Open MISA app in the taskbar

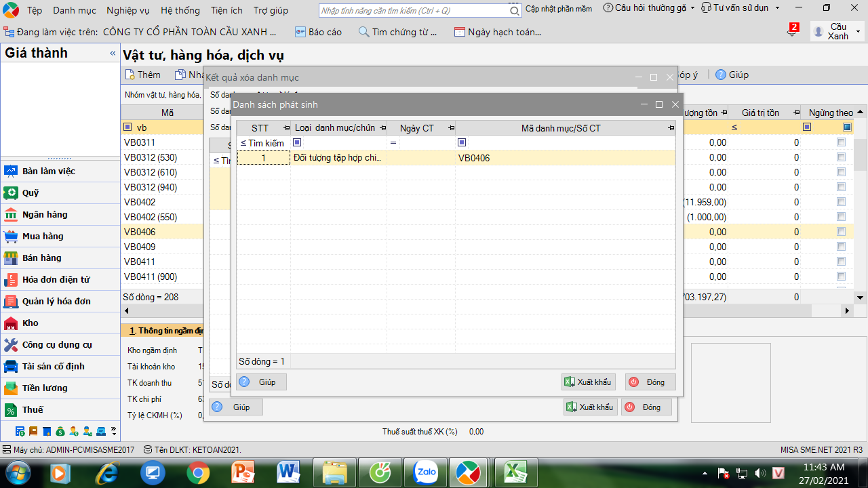click(x=468, y=472)
